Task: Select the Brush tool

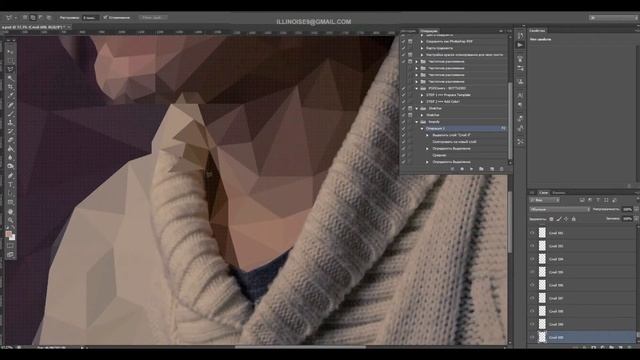Action: (11, 113)
